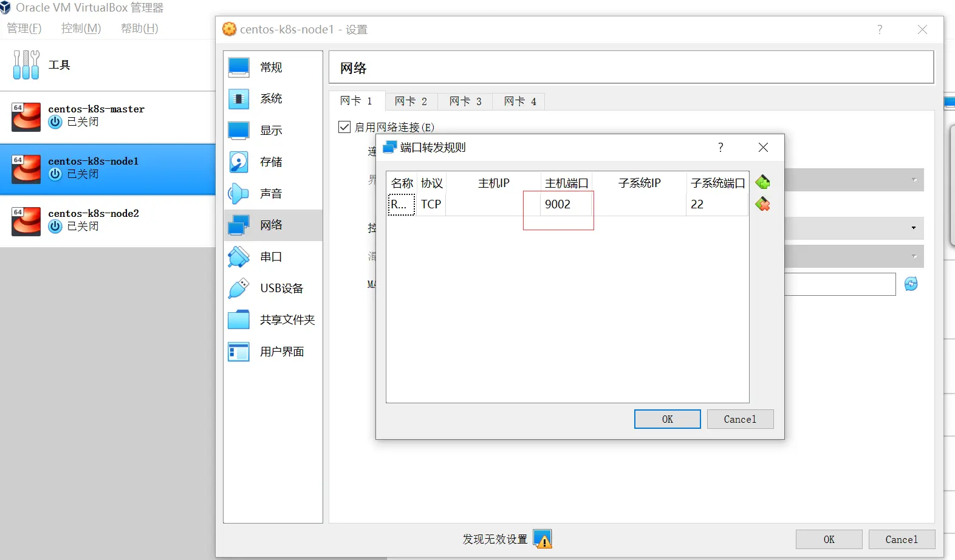Refresh the MAC address with the regenerate icon
955x560 pixels.
pos(911,284)
